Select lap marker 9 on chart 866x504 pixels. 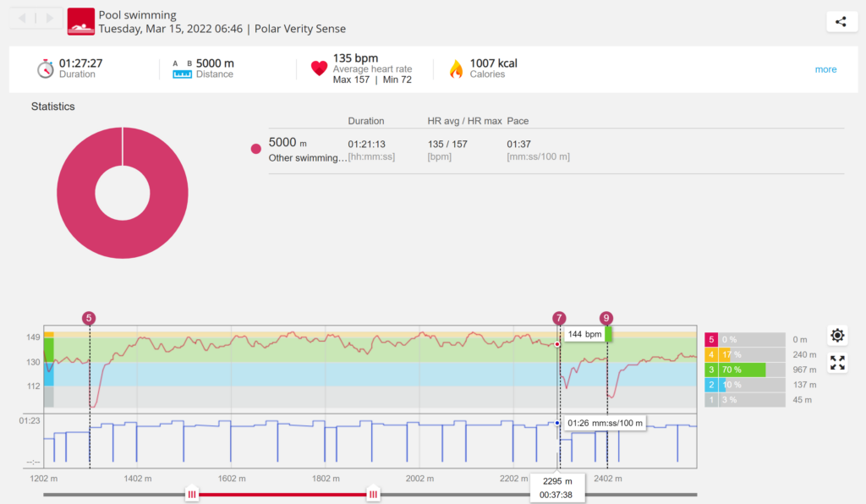[606, 318]
